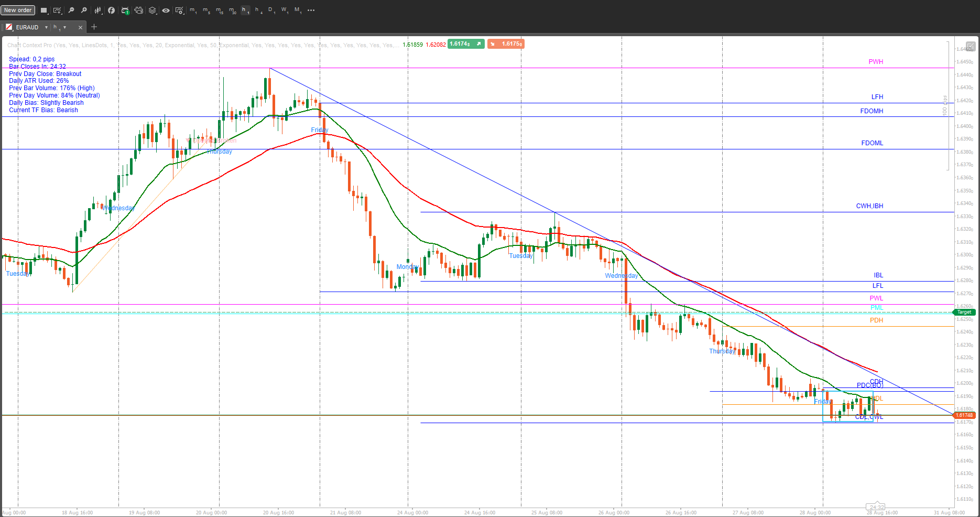This screenshot has height=517, width=980.
Task: Switch to m1 timeframe
Action: tap(193, 10)
